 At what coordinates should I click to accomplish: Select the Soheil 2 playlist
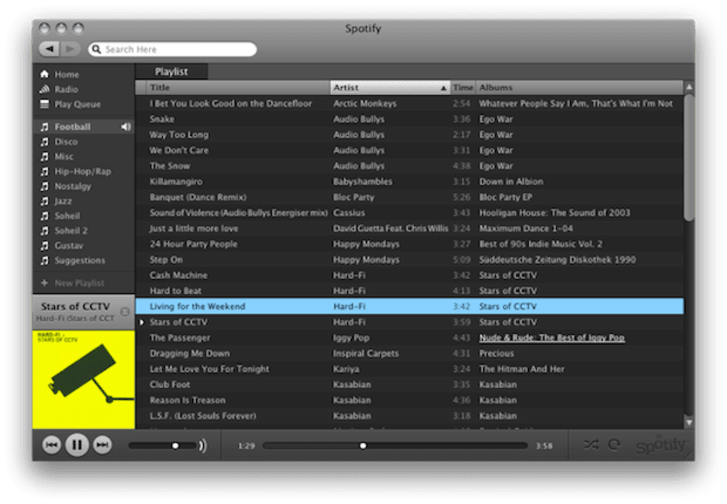(x=83, y=230)
